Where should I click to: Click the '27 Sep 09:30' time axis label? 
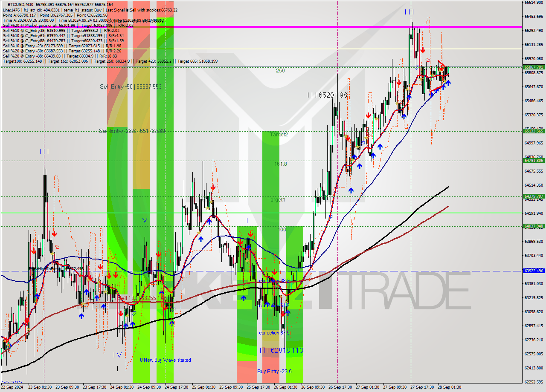tap(395, 387)
